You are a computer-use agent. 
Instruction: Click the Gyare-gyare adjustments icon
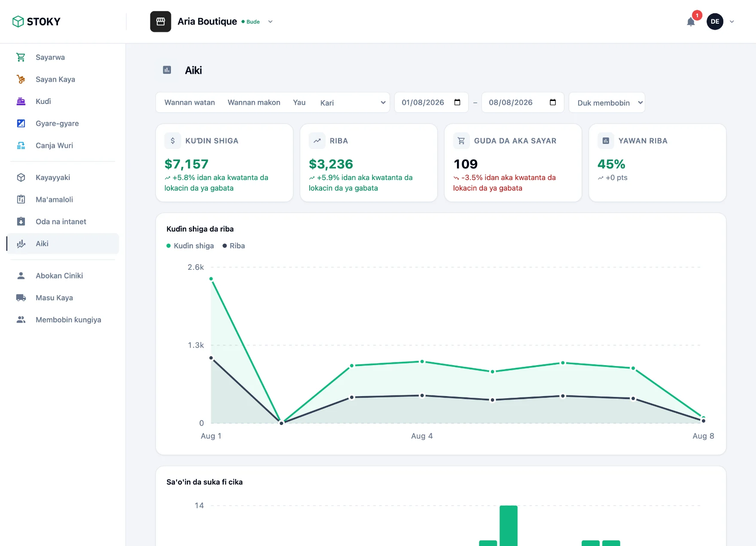pos(21,123)
